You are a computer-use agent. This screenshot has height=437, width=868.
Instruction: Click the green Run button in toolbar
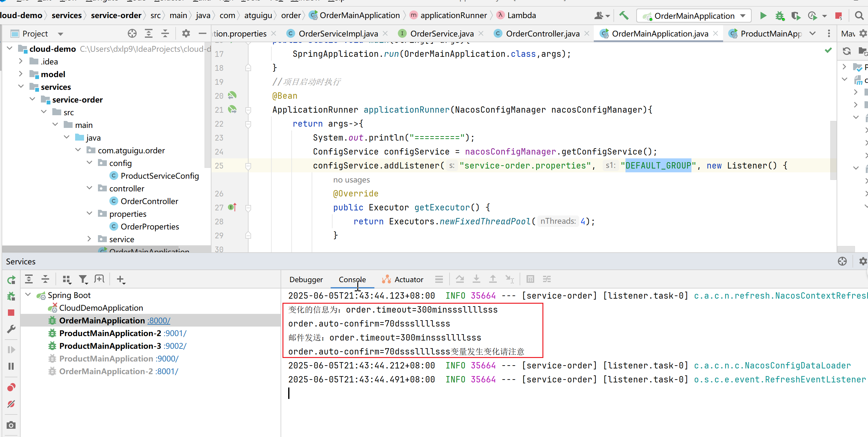coord(763,16)
